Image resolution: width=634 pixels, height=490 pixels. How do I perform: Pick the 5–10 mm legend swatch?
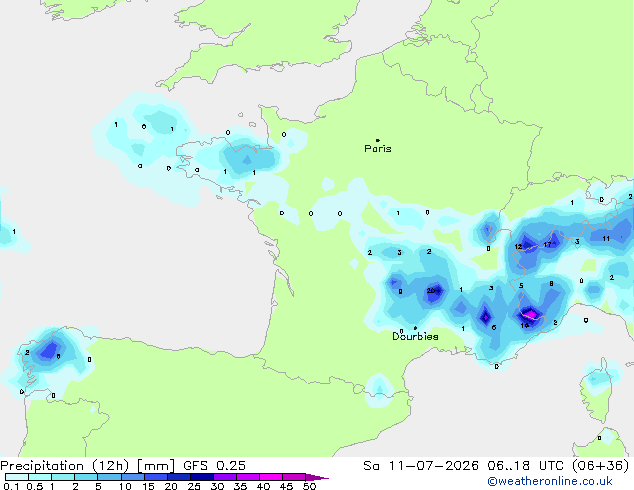click(109, 477)
